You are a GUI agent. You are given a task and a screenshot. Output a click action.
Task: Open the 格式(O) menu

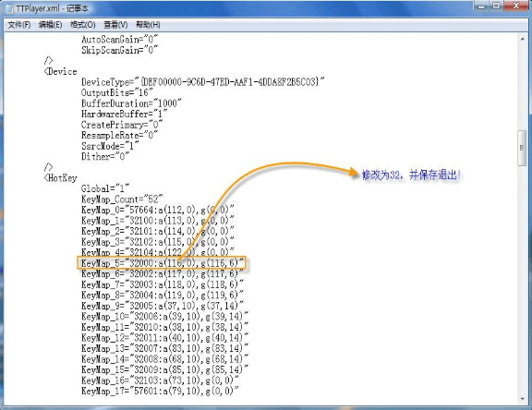click(x=82, y=25)
